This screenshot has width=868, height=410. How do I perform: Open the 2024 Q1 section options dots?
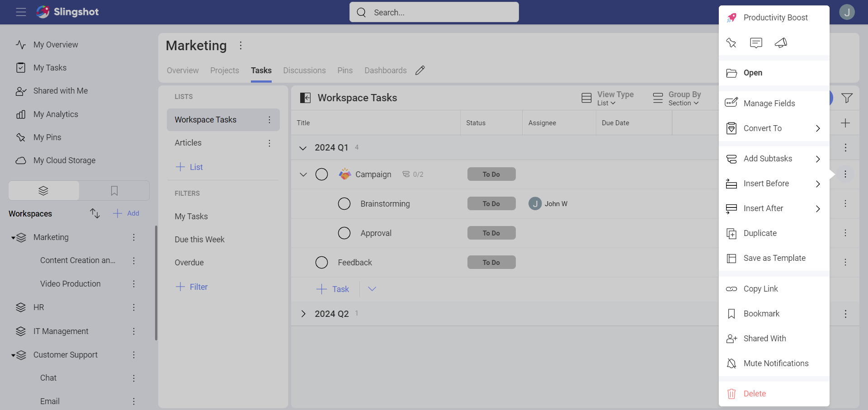point(845,147)
